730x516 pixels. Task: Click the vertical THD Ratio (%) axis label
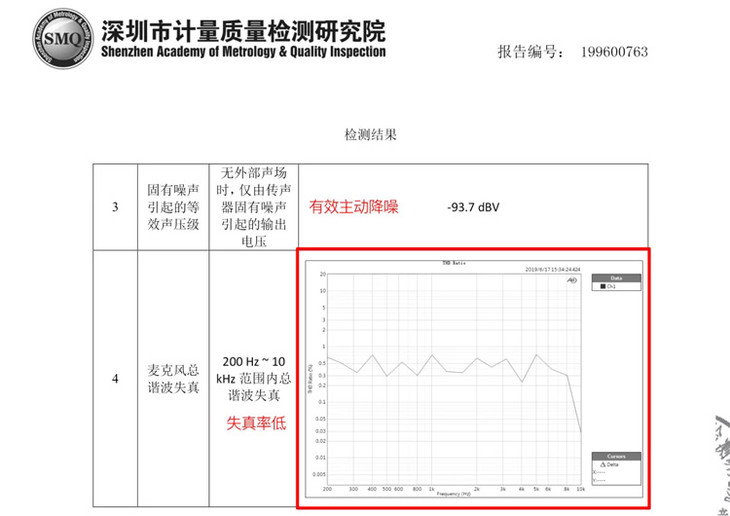(310, 378)
